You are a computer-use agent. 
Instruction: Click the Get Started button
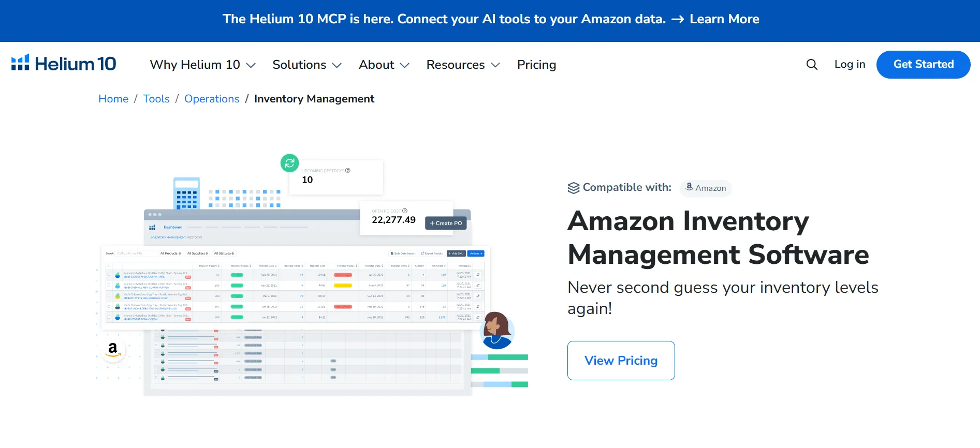[923, 65]
